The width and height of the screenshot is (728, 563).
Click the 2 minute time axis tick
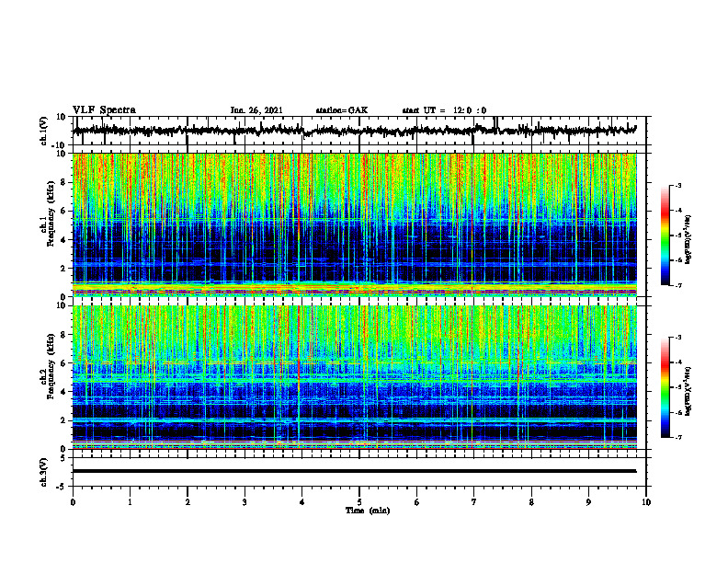[188, 502]
